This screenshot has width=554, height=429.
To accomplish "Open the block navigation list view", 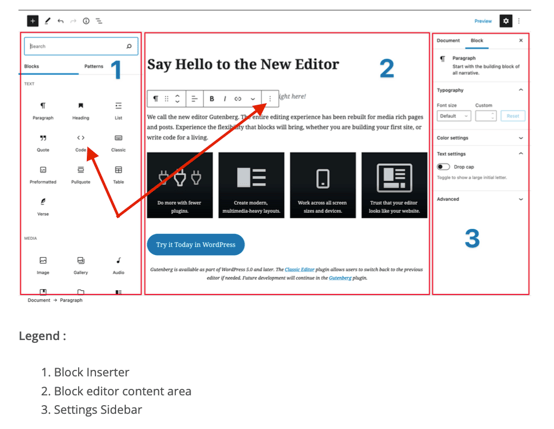I will coord(99,21).
